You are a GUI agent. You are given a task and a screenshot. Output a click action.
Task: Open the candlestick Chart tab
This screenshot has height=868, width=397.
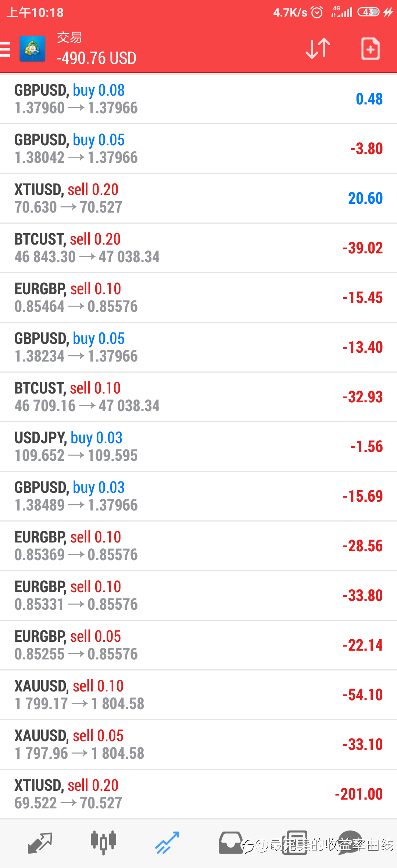coord(103,842)
